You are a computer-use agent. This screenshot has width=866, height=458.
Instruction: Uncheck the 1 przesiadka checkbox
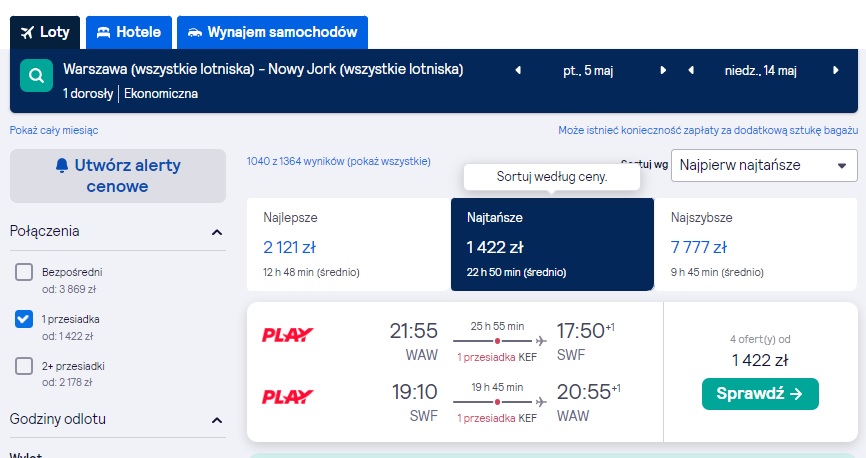pyautogui.click(x=24, y=319)
